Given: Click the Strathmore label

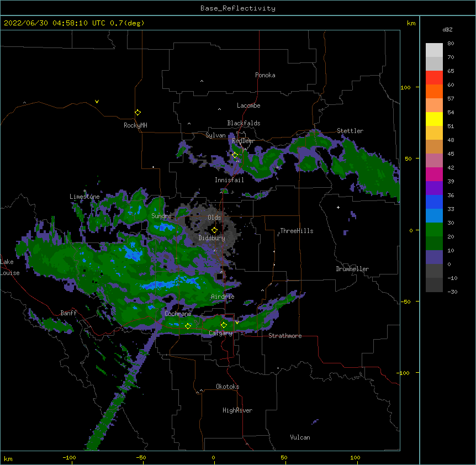Looking at the screenshot, I should (285, 336).
